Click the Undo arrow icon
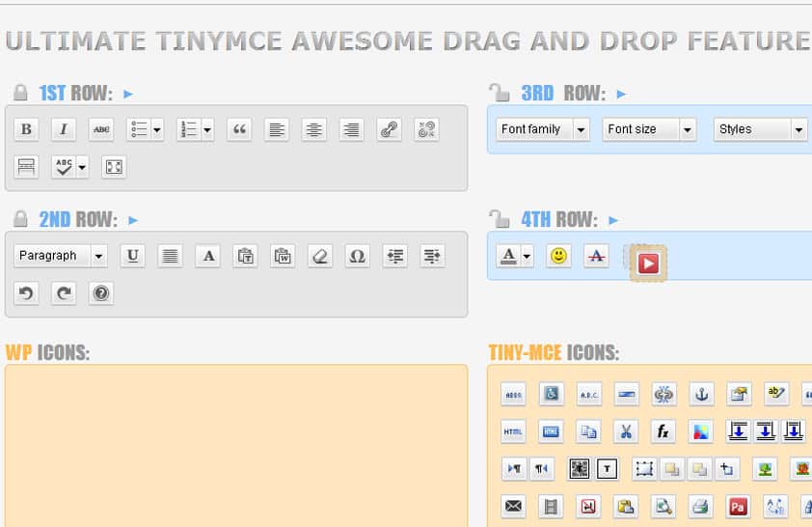Viewport: 812px width, 527px height. click(x=26, y=293)
